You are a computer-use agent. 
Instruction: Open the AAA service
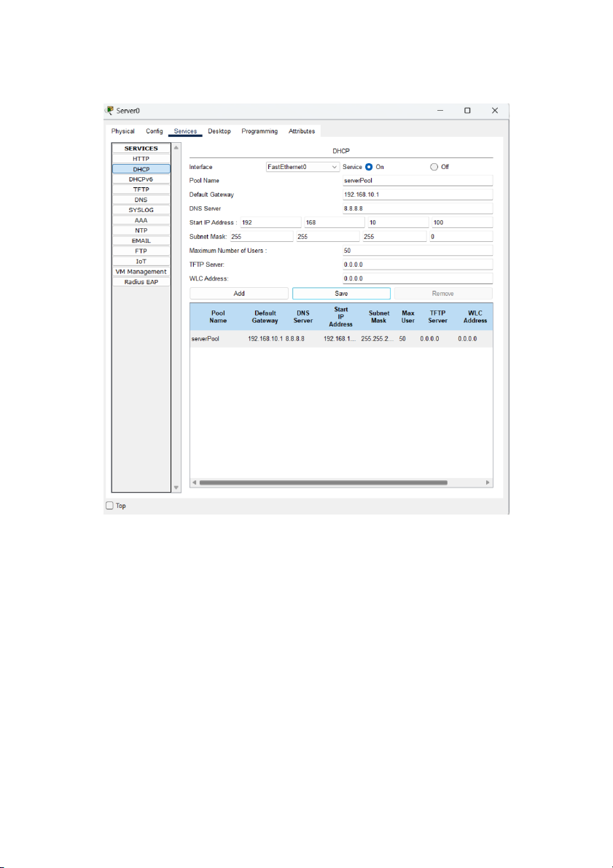[141, 220]
